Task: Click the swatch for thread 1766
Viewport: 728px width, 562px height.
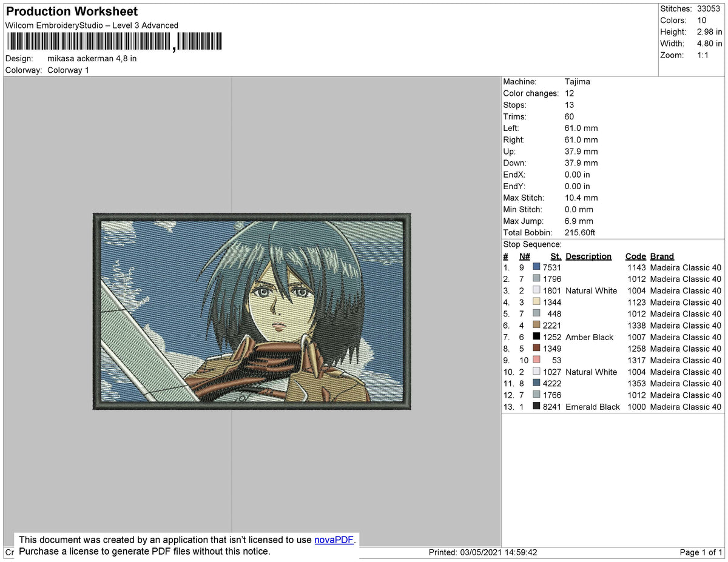Action: coord(536,395)
